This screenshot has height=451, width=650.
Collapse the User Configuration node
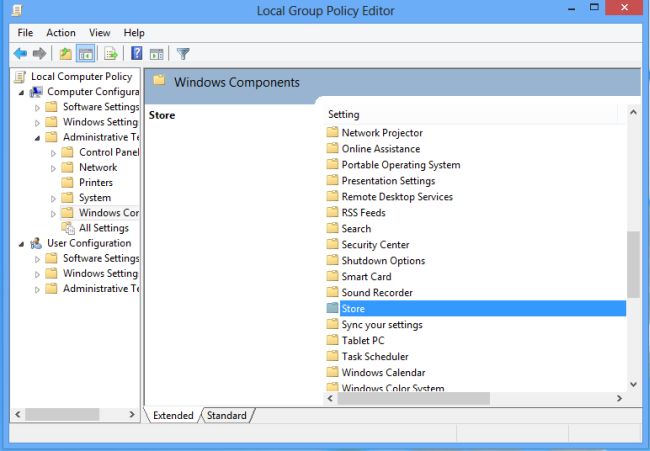[22, 244]
